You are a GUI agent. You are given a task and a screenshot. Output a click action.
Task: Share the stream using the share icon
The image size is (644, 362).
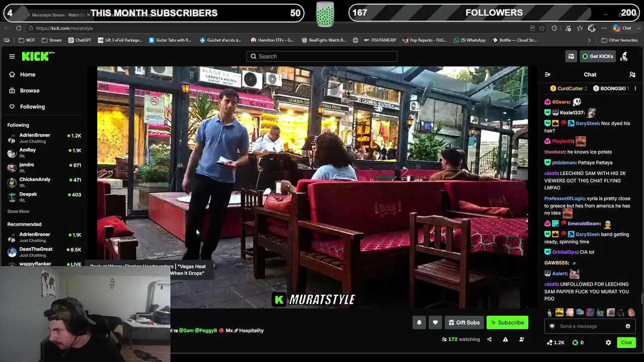(x=489, y=339)
